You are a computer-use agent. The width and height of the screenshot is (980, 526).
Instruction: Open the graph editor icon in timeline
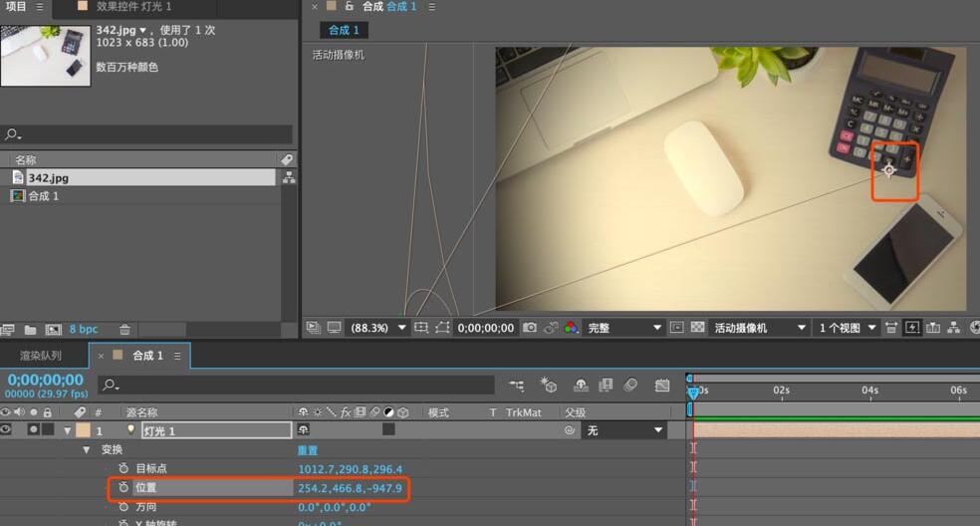pyautogui.click(x=662, y=386)
